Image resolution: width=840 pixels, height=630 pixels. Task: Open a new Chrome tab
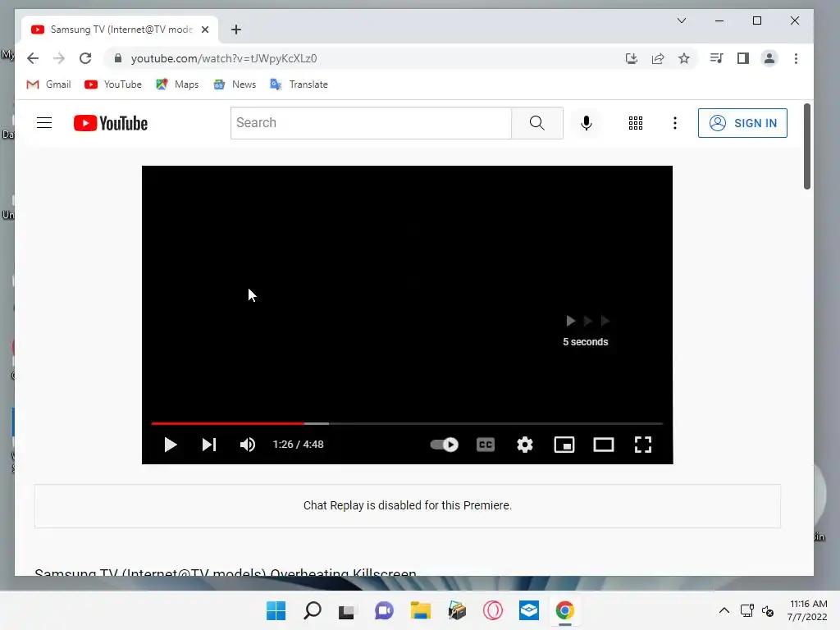point(236,30)
